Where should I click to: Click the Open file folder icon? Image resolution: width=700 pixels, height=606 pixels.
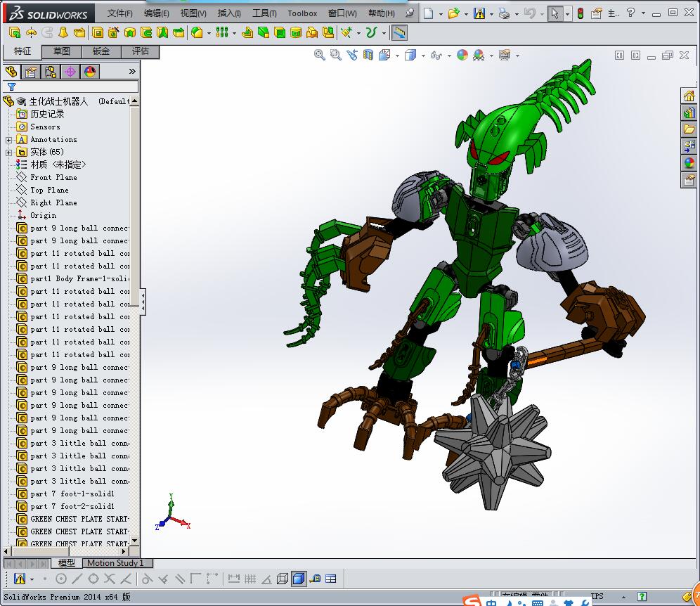coord(453,13)
